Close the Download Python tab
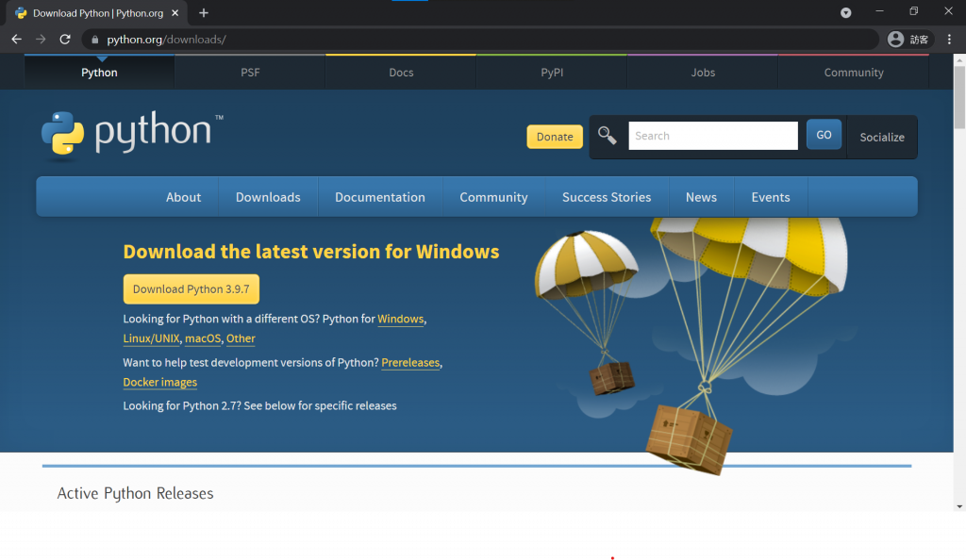This screenshot has width=966, height=560. pos(175,13)
